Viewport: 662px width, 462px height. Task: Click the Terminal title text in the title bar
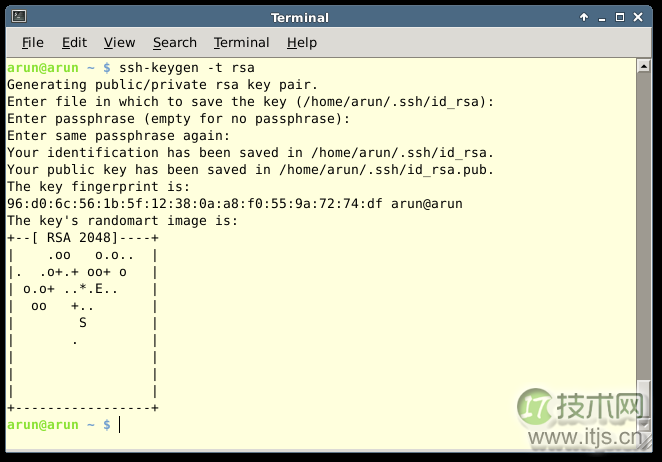pos(301,18)
